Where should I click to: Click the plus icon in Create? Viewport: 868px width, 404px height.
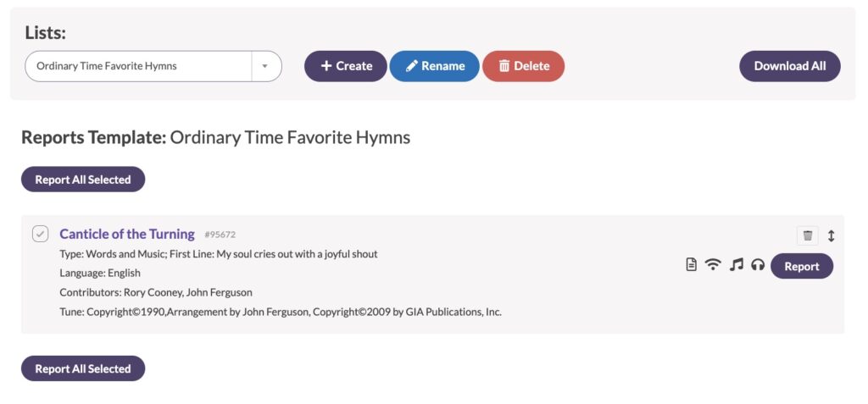326,66
